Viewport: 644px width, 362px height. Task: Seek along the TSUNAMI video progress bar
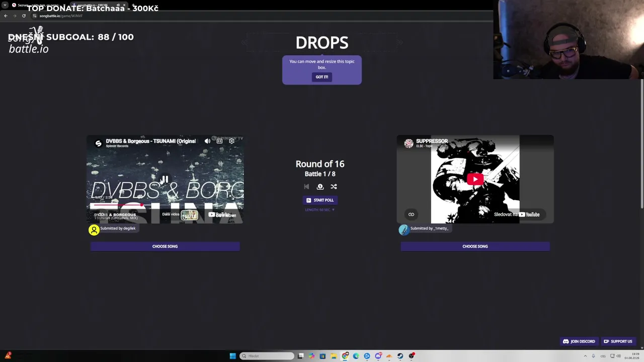point(165,205)
